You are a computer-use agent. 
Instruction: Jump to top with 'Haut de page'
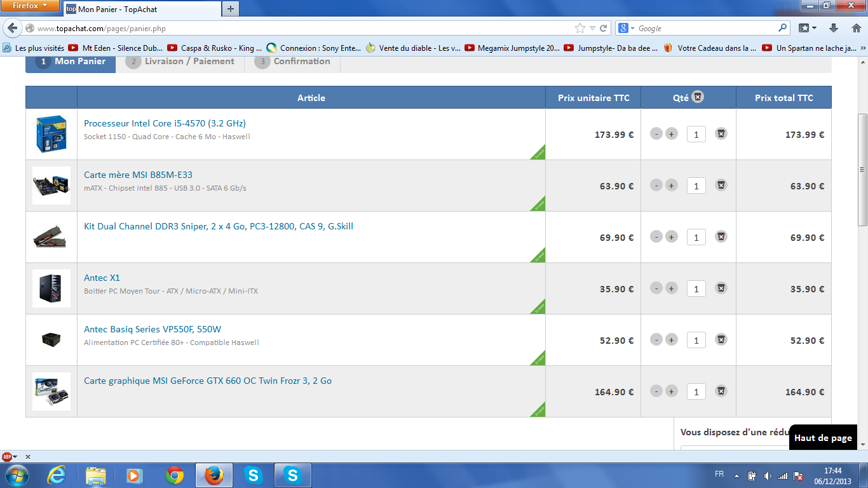click(823, 438)
